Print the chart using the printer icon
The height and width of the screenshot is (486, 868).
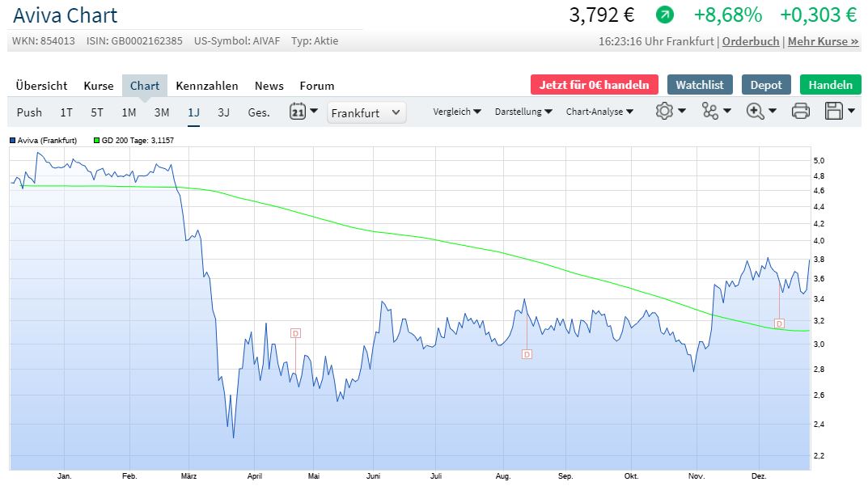tap(800, 112)
